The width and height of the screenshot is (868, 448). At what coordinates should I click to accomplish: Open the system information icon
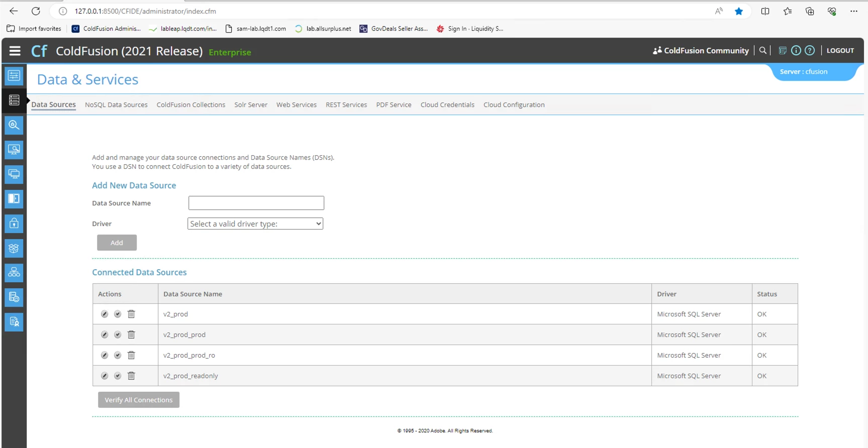(796, 50)
